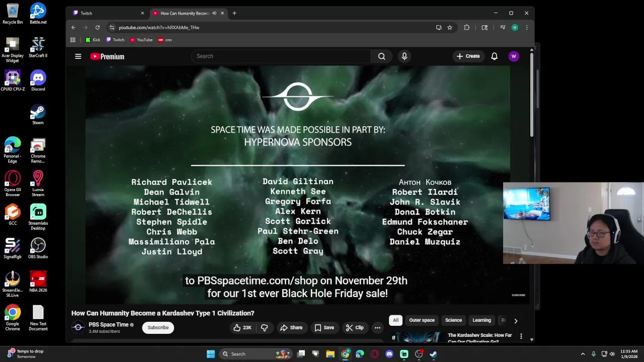Open StarCraft II desktop shortcut

38,47
